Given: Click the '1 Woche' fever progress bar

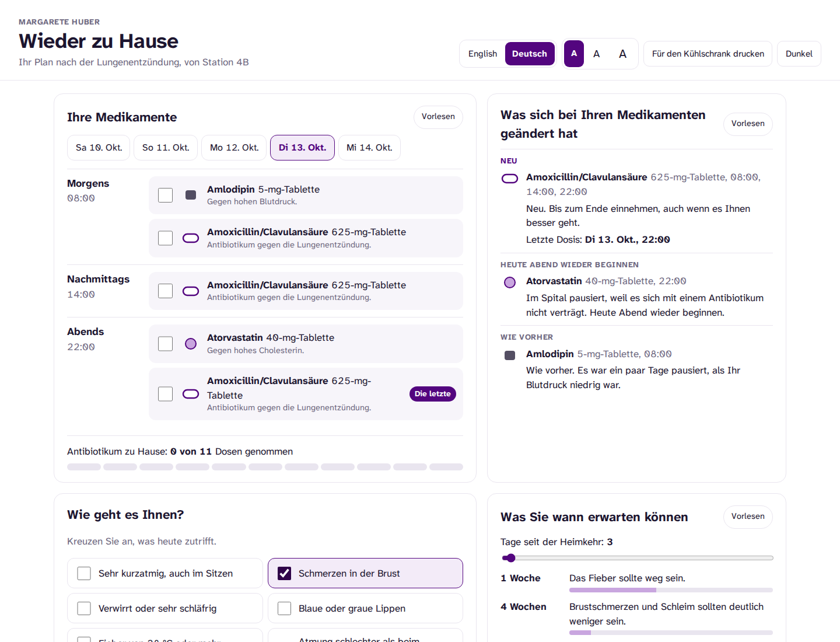Looking at the screenshot, I should pyautogui.click(x=671, y=590).
